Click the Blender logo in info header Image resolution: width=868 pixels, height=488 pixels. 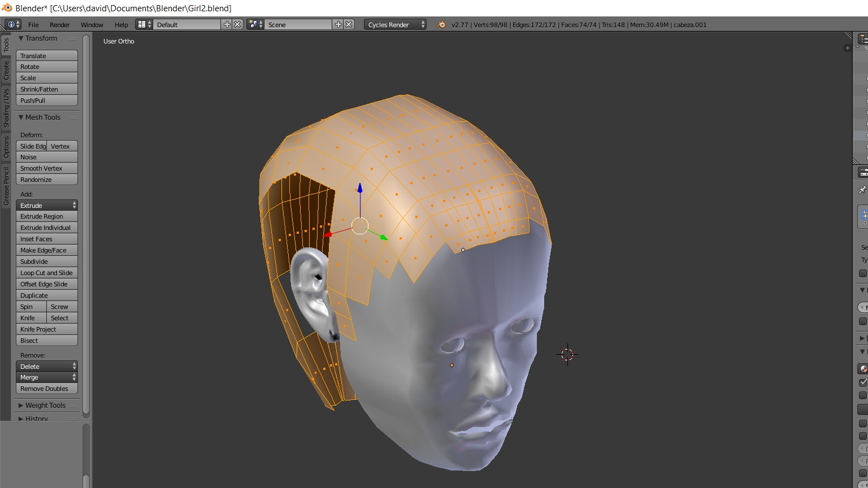click(441, 24)
